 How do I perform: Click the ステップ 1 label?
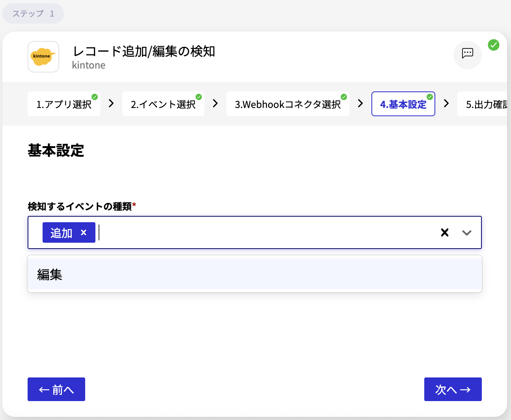(33, 13)
